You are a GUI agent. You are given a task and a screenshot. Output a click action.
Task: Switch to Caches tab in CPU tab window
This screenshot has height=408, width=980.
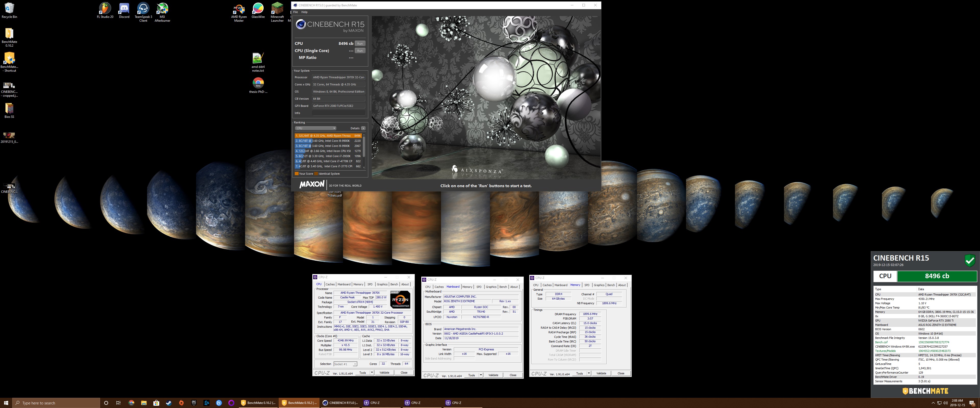point(330,284)
